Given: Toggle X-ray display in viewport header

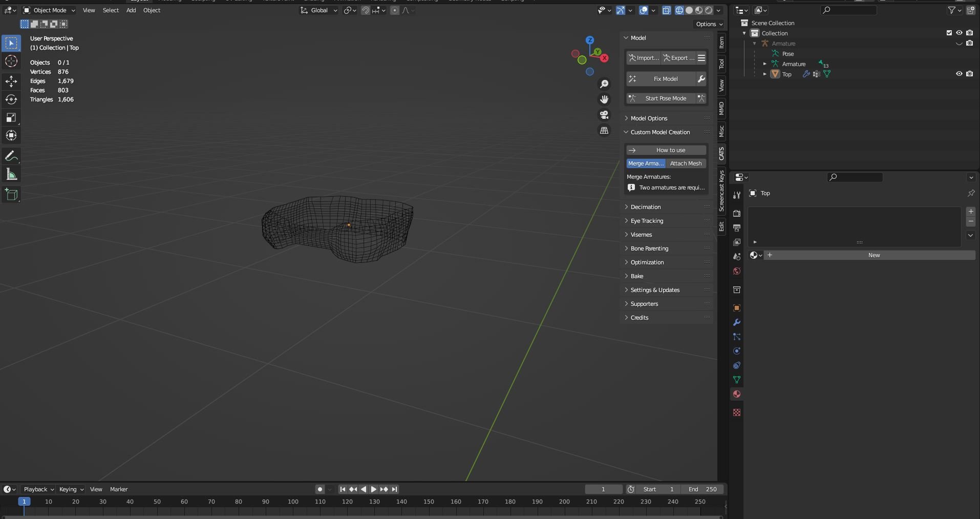Looking at the screenshot, I should [666, 10].
